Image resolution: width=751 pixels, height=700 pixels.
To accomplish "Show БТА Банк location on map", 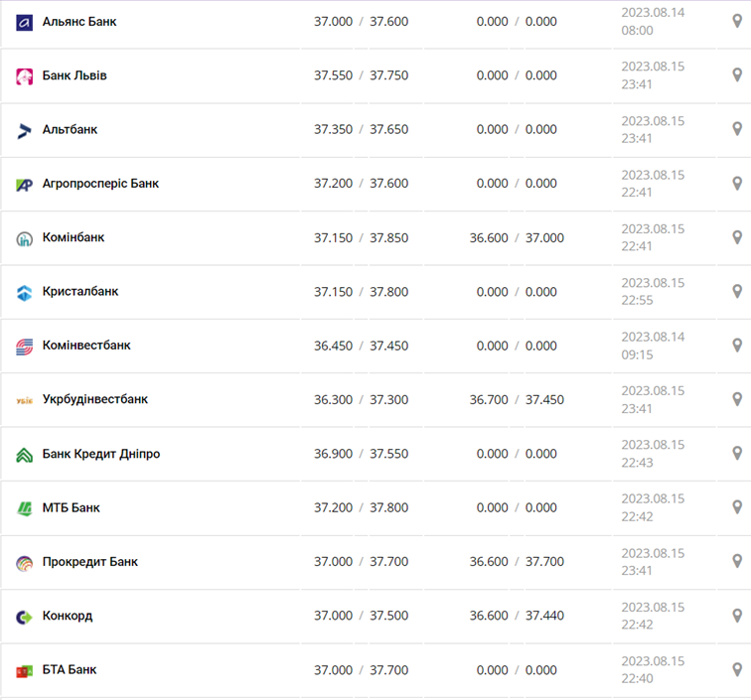I will 737,669.
